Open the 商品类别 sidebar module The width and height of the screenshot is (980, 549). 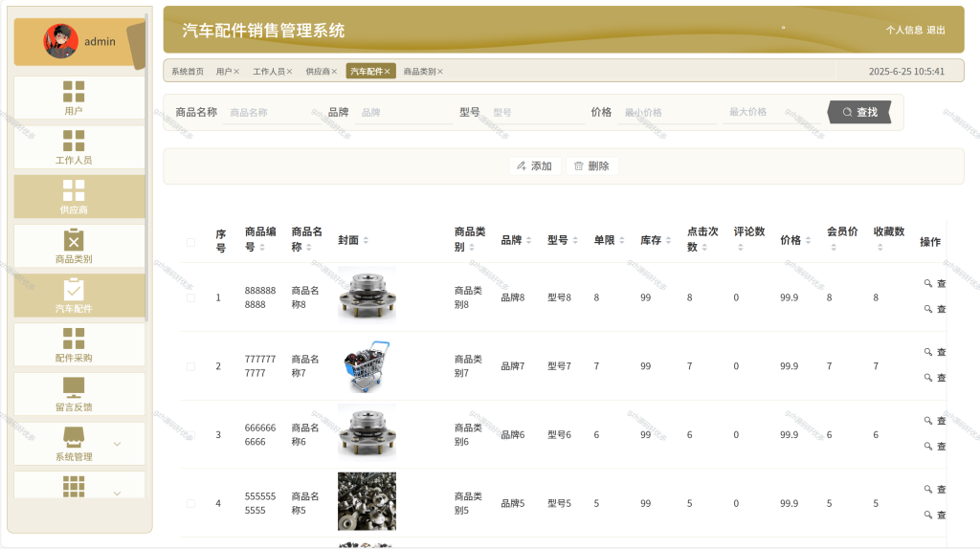pyautogui.click(x=79, y=246)
